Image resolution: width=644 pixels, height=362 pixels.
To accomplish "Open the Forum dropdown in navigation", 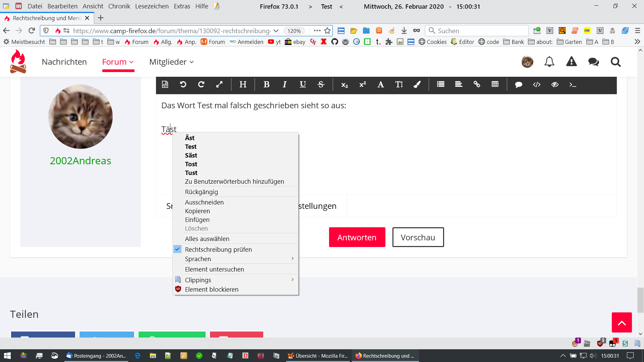I will pos(118,62).
